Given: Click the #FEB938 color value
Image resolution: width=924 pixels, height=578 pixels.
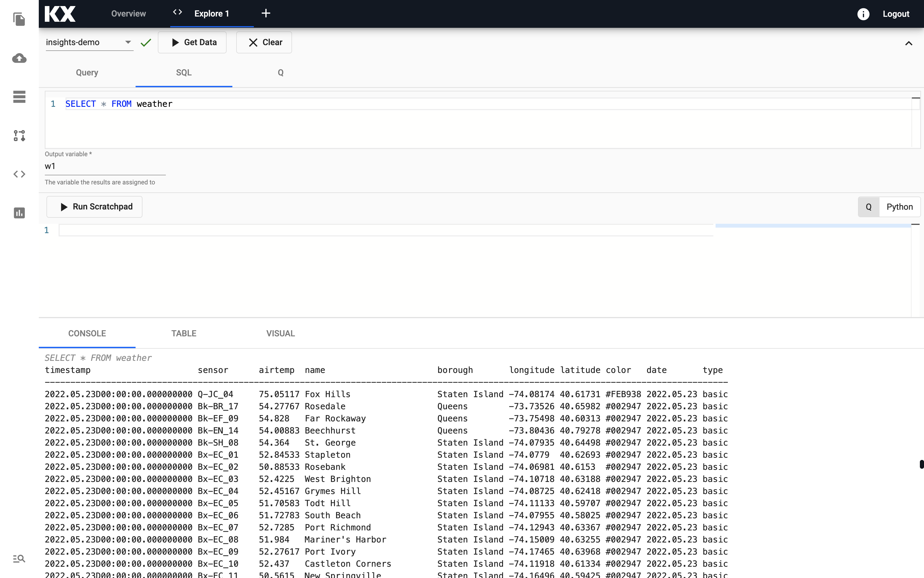Looking at the screenshot, I should (623, 394).
